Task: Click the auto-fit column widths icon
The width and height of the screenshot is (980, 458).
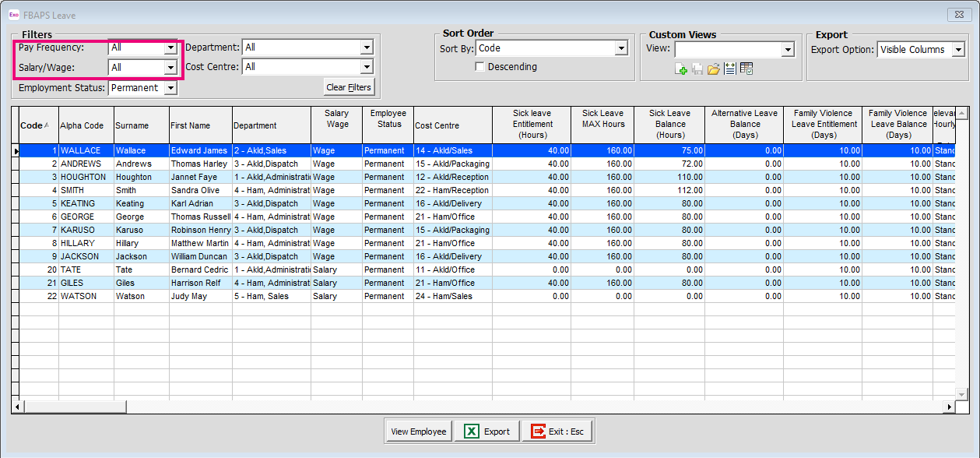Action: pyautogui.click(x=729, y=69)
